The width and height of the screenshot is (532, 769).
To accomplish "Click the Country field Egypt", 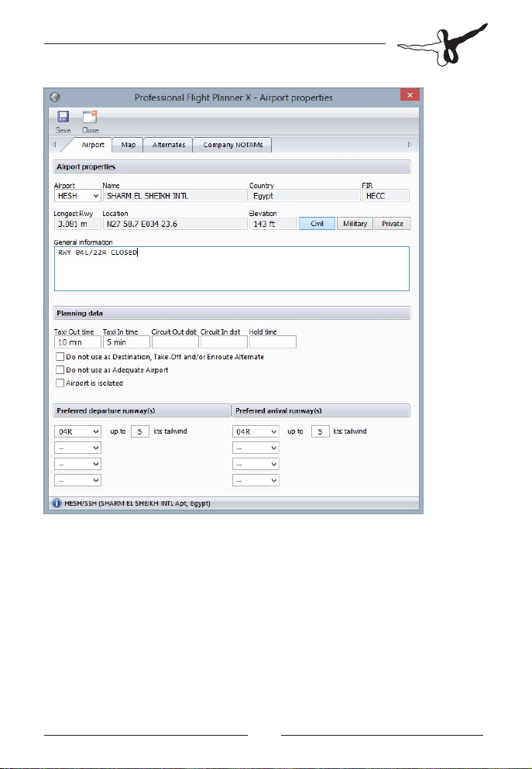I will 305,196.
